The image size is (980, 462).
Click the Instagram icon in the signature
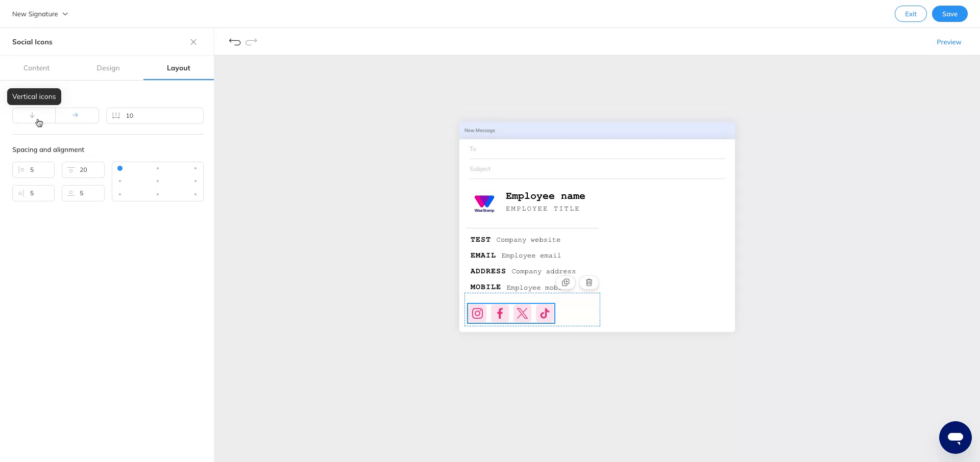(477, 313)
